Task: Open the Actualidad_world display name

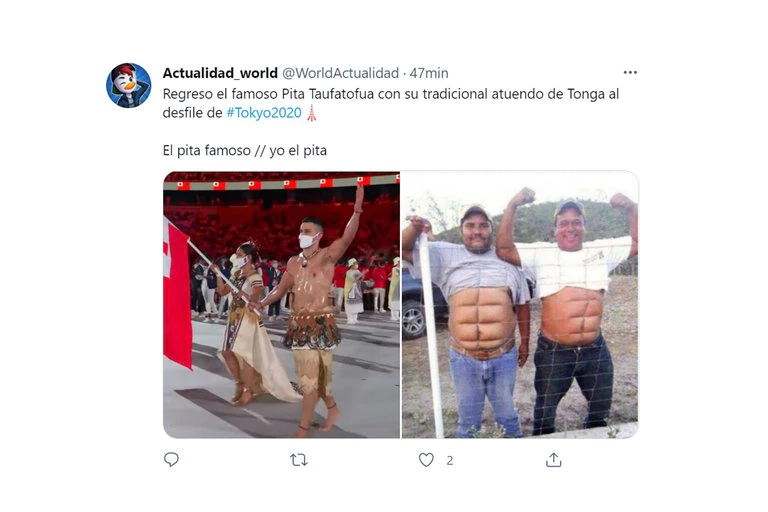Action: coord(220,73)
